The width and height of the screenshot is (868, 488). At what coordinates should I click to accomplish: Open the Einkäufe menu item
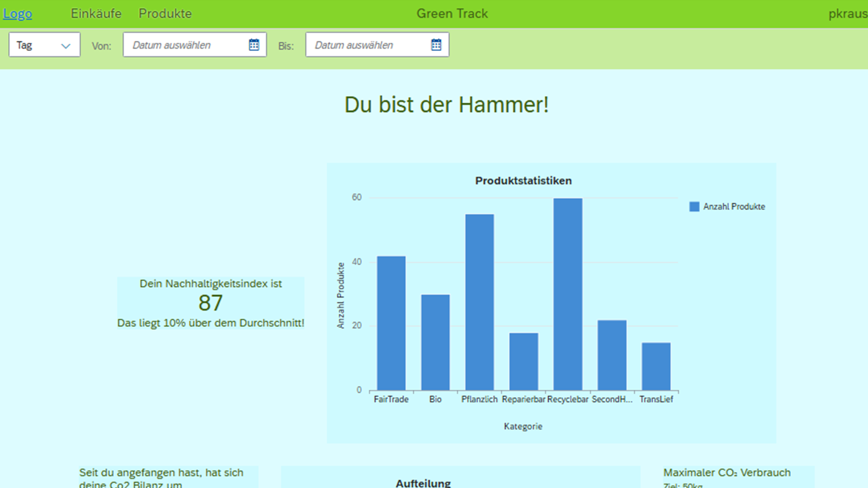[96, 14]
